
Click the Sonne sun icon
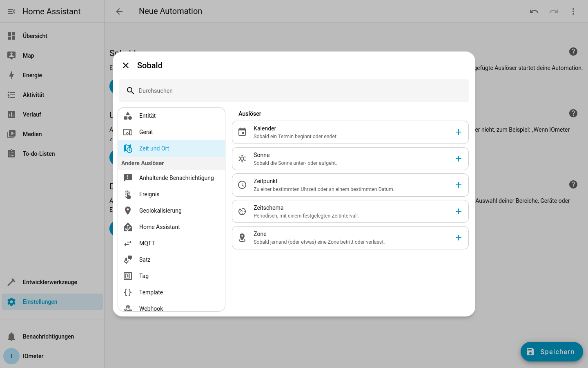242,159
